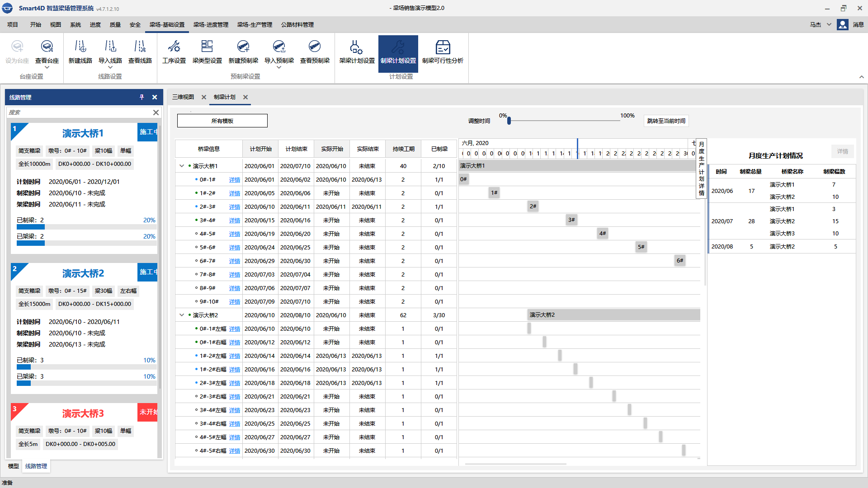Select the 2020/07 row in monthly plan
This screenshot has height=488, width=868.
tap(782, 221)
